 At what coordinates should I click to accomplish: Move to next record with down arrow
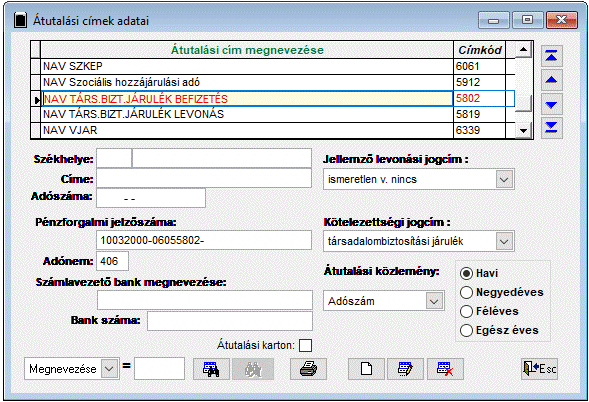(551, 104)
